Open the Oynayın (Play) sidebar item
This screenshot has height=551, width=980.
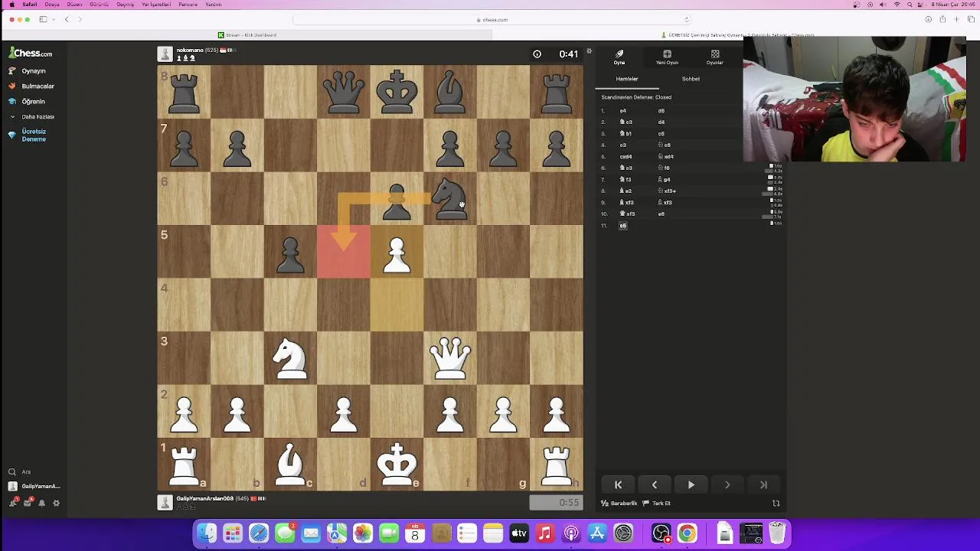[28, 70]
